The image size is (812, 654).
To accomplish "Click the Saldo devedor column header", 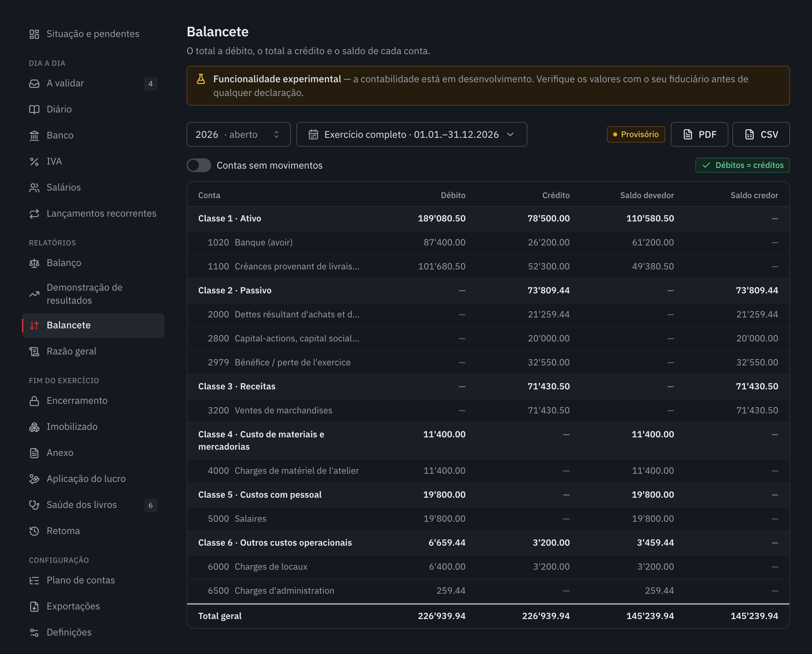I will click(647, 195).
